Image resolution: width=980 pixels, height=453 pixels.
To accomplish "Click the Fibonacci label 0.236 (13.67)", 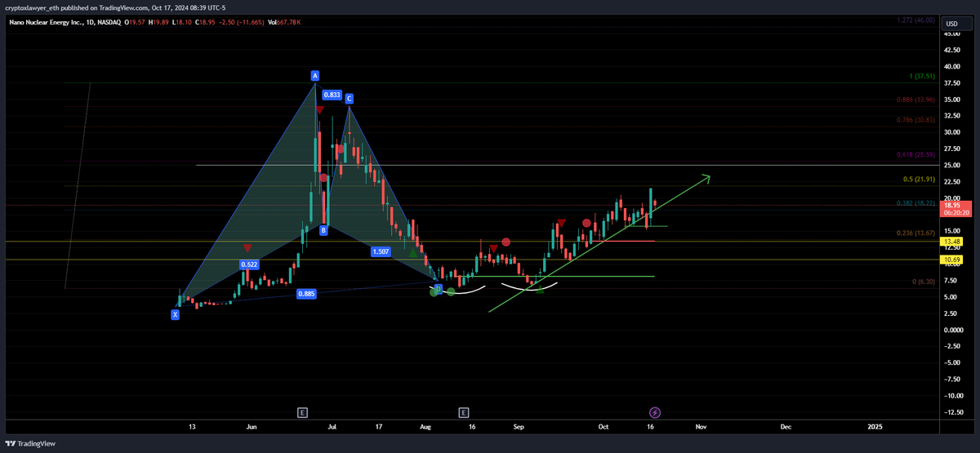I will (916, 233).
